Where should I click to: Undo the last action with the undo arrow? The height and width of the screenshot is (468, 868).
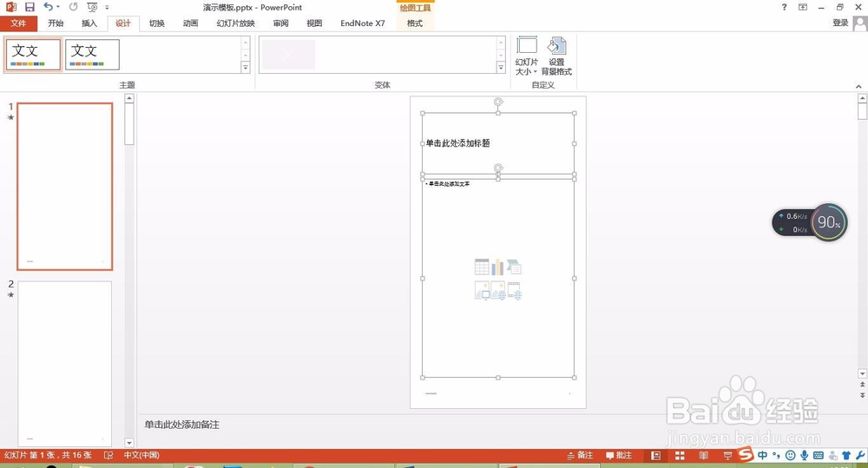(48, 7)
